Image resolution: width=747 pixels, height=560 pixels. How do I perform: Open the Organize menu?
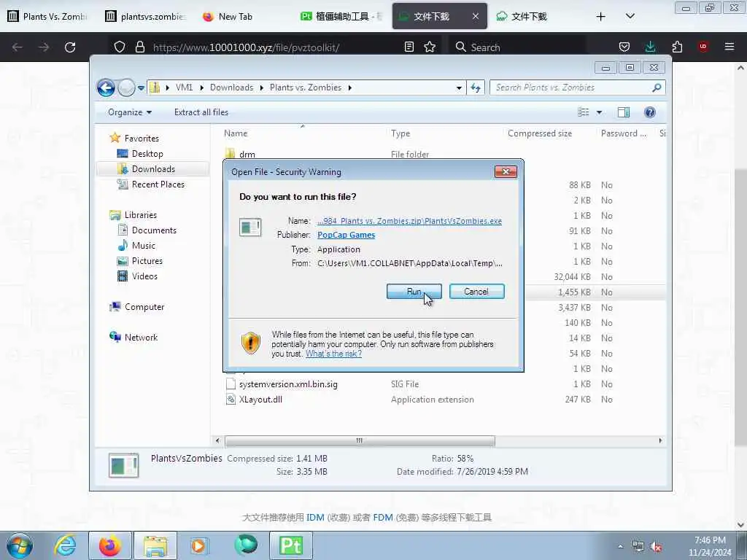coord(130,112)
